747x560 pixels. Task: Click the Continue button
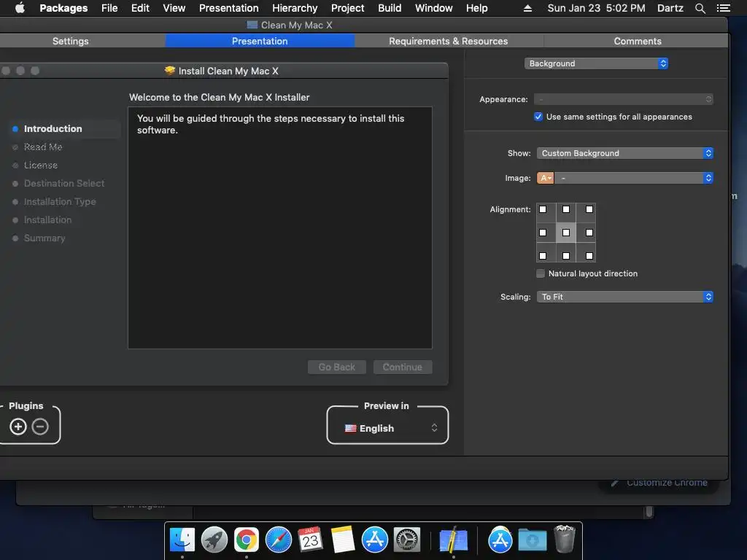403,367
